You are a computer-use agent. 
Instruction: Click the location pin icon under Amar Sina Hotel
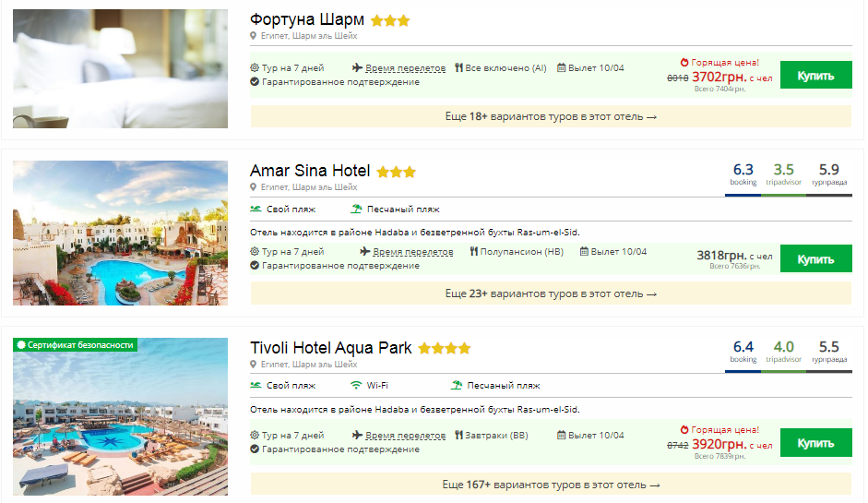pos(254,186)
